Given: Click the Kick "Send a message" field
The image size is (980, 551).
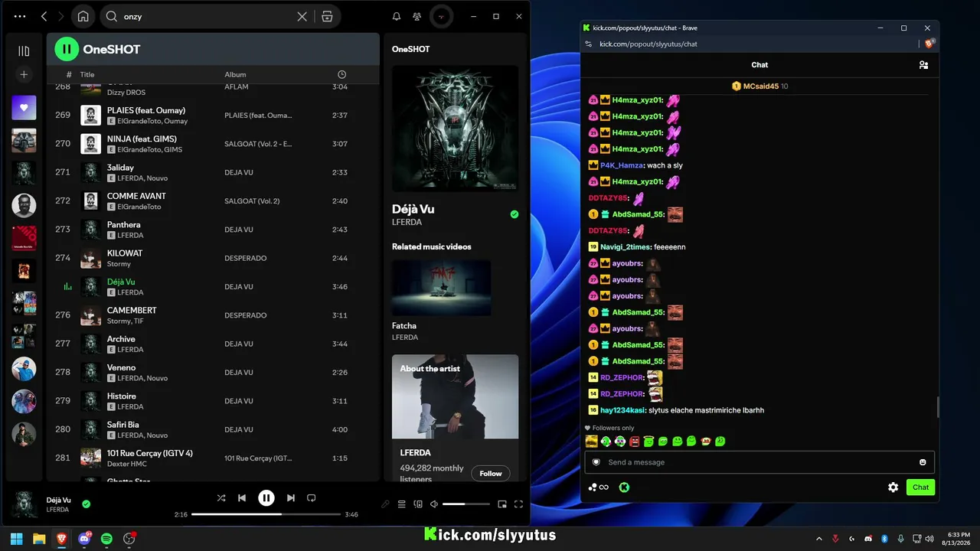Looking at the screenshot, I should pyautogui.click(x=759, y=462).
